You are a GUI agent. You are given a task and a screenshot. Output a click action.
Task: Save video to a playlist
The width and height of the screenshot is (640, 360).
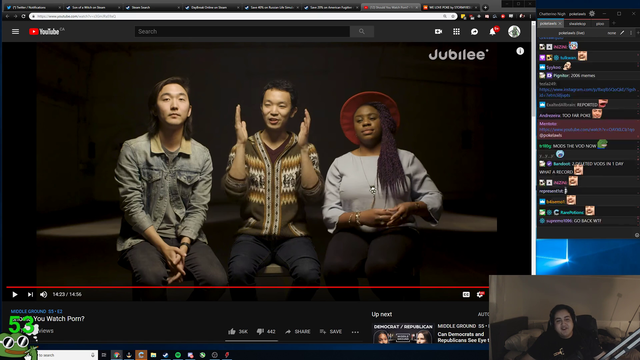coord(331,331)
